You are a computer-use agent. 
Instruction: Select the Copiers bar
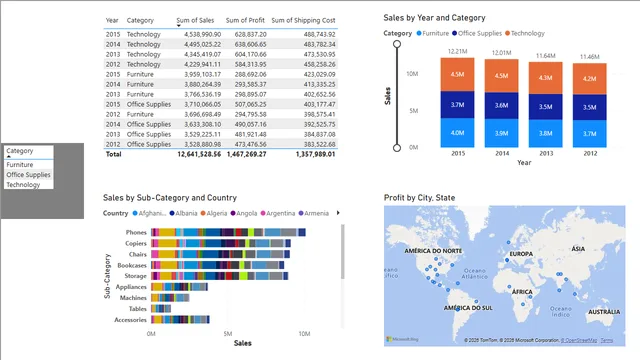[221, 243]
